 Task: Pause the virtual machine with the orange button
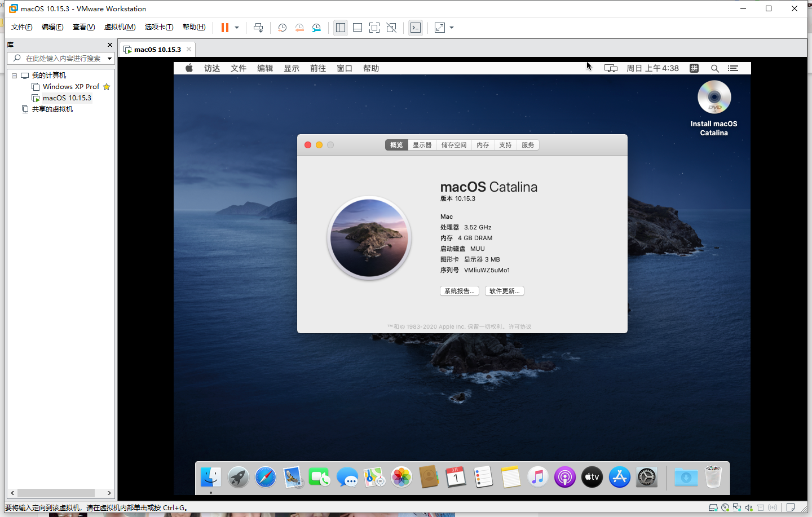pos(225,28)
